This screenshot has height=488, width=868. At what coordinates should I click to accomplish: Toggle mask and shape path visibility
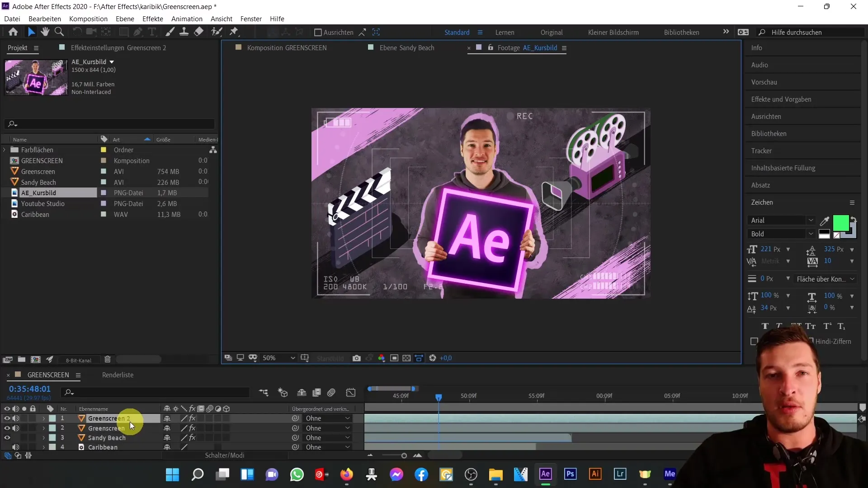click(253, 358)
